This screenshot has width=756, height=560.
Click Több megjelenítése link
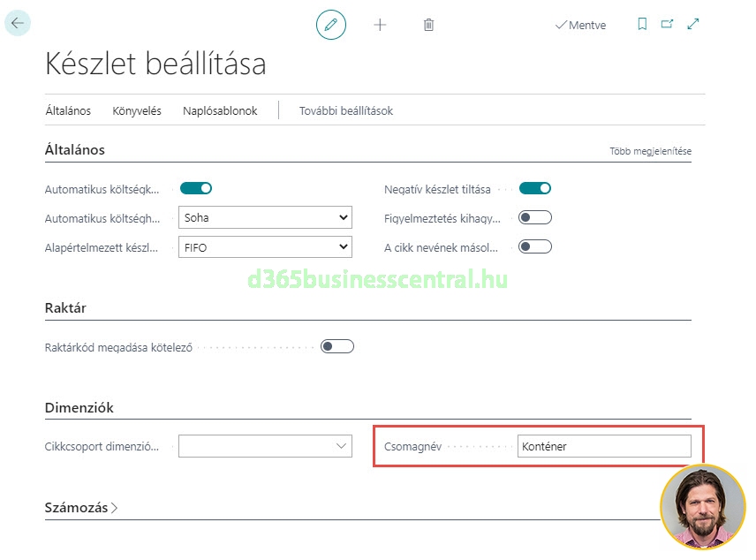point(650,151)
